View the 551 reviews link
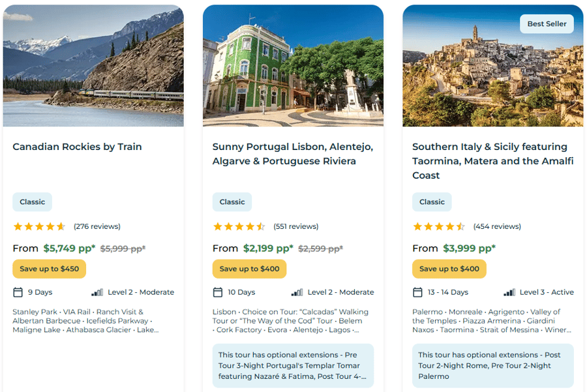 pyautogui.click(x=296, y=227)
